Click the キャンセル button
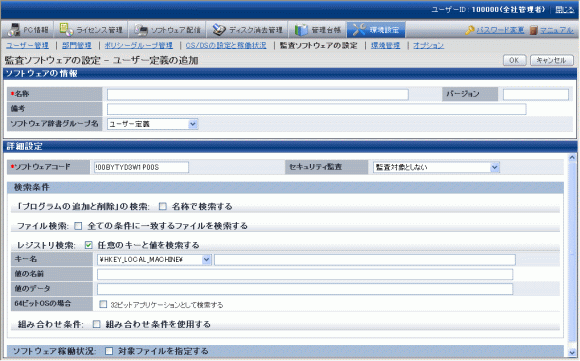Image resolution: width=580 pixels, height=361 pixels. pyautogui.click(x=552, y=60)
